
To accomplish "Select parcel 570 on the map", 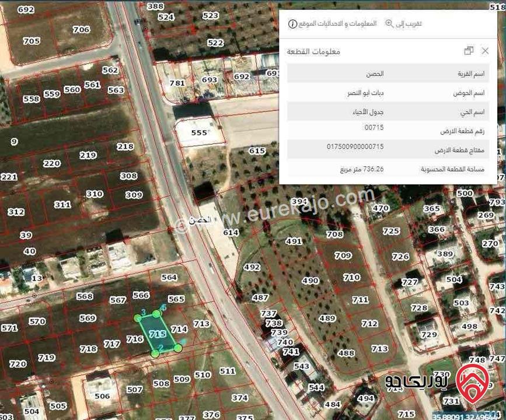I will pyautogui.click(x=37, y=321).
